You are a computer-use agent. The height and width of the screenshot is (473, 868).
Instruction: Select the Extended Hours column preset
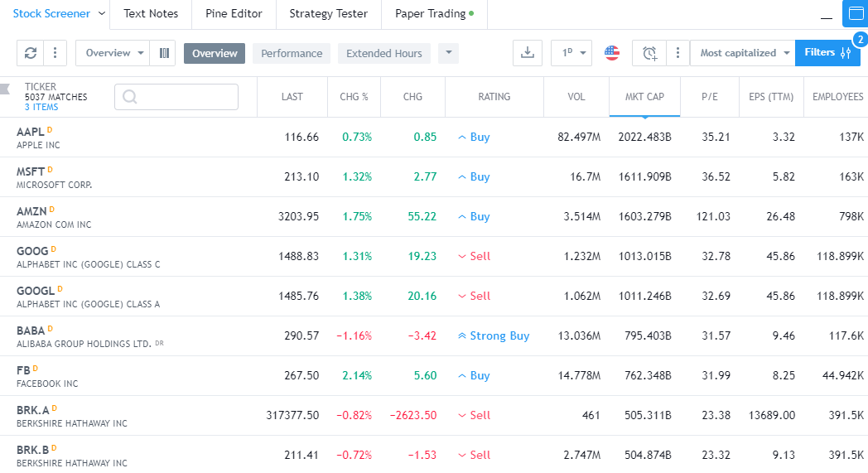[x=383, y=53]
